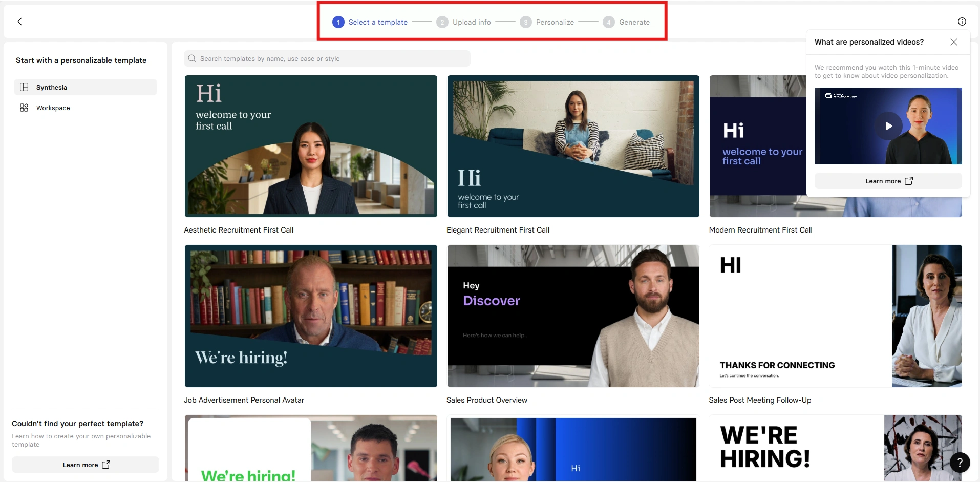Click Learn more in the video popup
Screen dimensions: 980x482
888,181
